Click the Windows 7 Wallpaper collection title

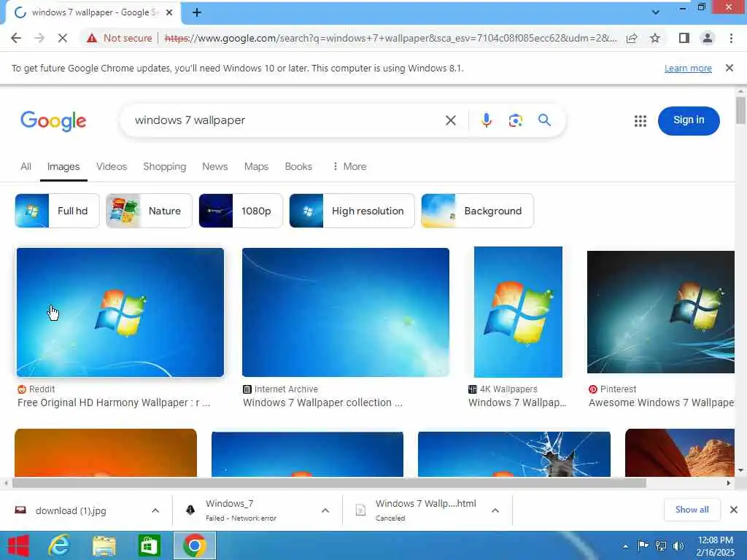[x=322, y=402]
